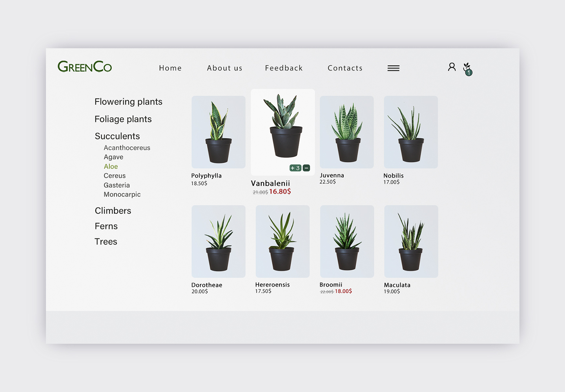Viewport: 565px width, 392px height.
Task: Open the Maculata plant image
Action: 411,241
